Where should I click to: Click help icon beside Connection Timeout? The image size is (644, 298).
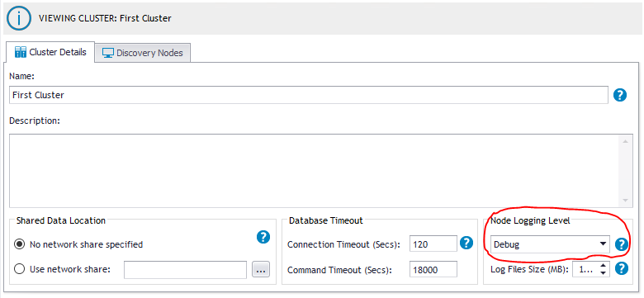click(x=466, y=243)
